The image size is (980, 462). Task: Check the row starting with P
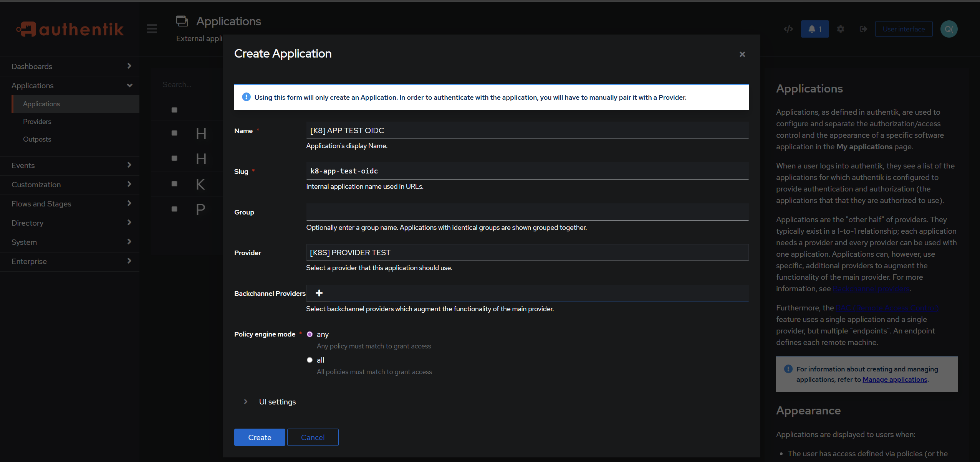click(x=174, y=209)
